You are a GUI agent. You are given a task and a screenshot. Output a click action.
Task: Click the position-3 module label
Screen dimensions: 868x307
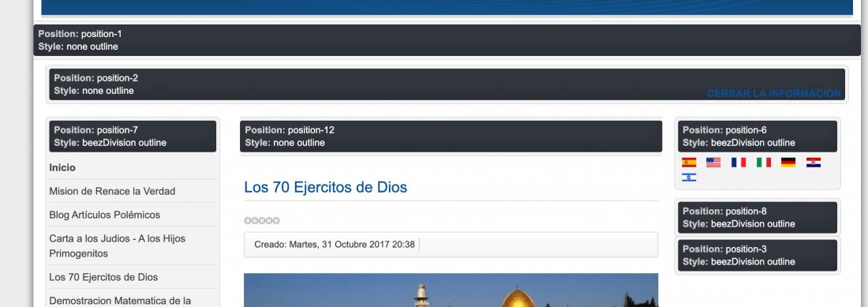[x=758, y=255]
